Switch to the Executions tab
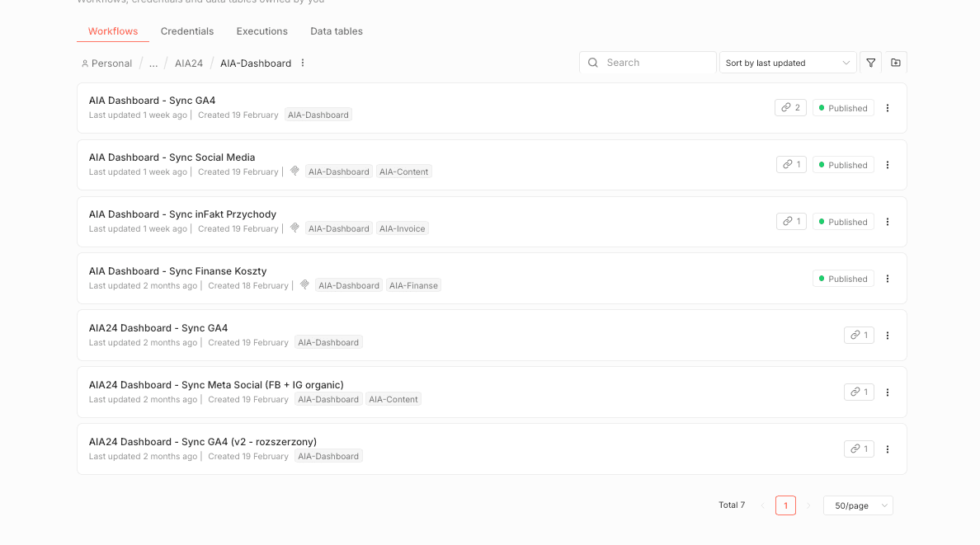980x545 pixels. tap(261, 31)
